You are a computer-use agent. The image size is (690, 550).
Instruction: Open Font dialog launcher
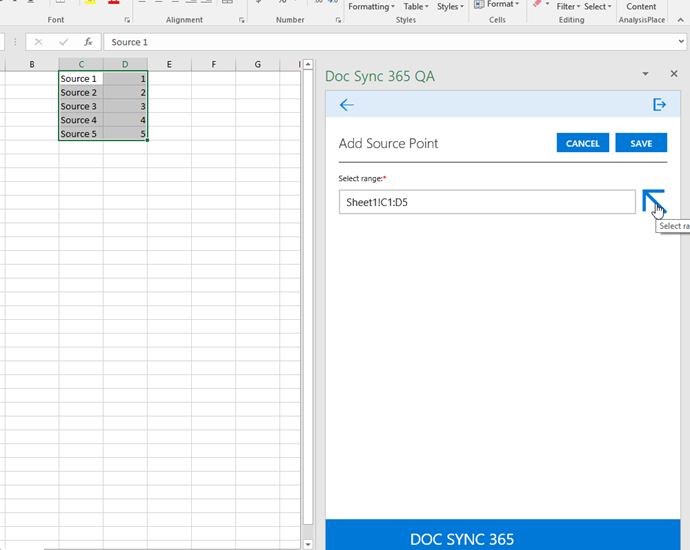point(127,20)
